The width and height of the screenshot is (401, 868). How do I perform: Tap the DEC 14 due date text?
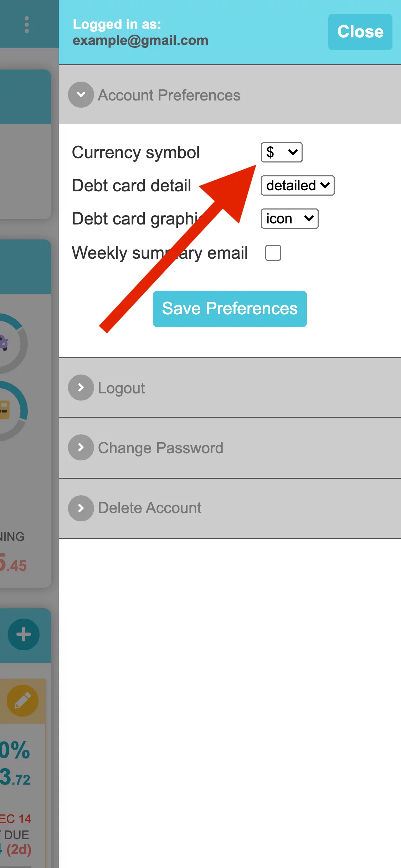[15, 819]
